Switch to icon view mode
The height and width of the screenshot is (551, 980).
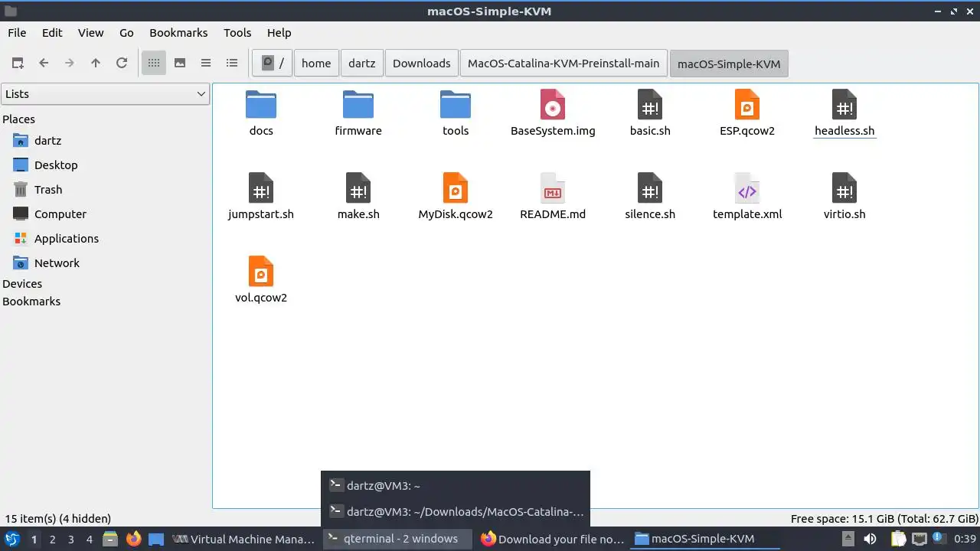click(154, 64)
